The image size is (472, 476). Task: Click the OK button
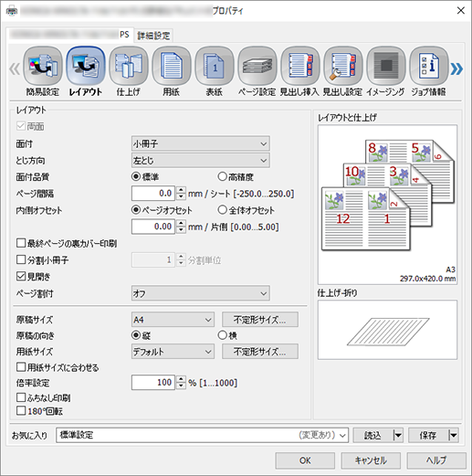point(305,460)
